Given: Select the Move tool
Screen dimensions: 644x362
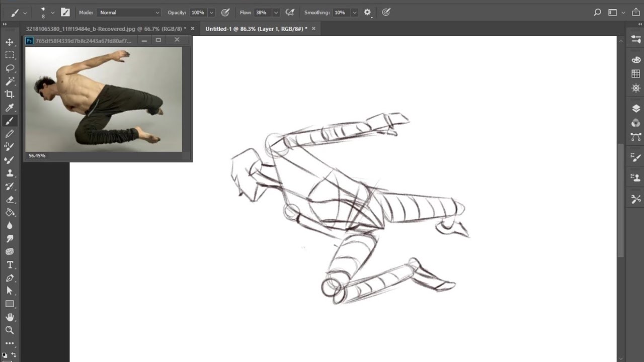Looking at the screenshot, I should point(10,42).
